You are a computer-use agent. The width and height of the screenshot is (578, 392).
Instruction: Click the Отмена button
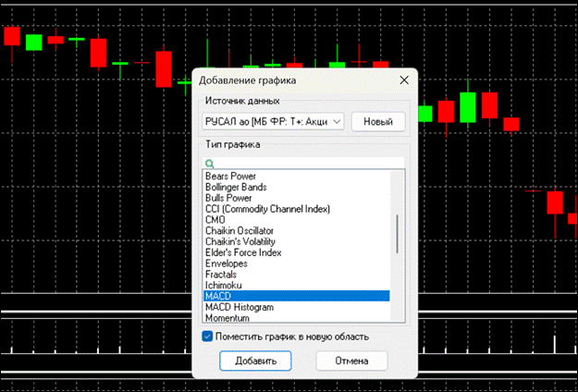[x=351, y=361]
